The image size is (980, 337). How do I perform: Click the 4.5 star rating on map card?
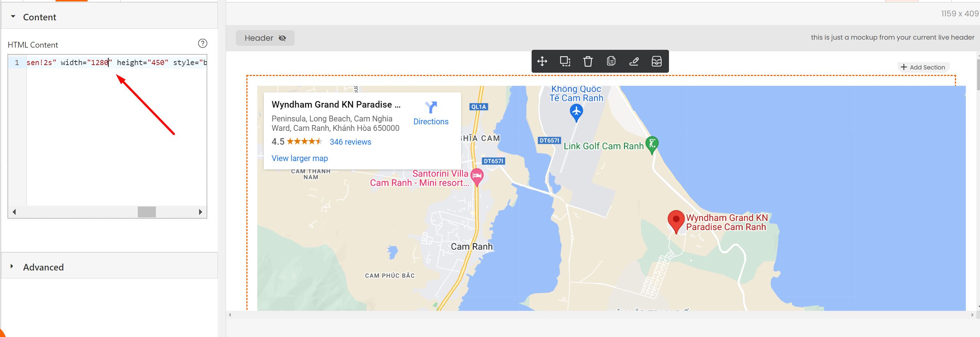(297, 142)
